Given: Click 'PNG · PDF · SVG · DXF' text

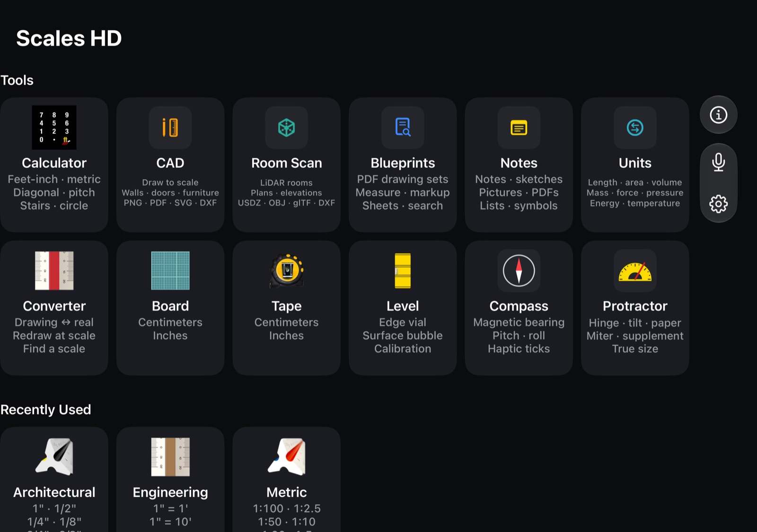Looking at the screenshot, I should (x=170, y=203).
